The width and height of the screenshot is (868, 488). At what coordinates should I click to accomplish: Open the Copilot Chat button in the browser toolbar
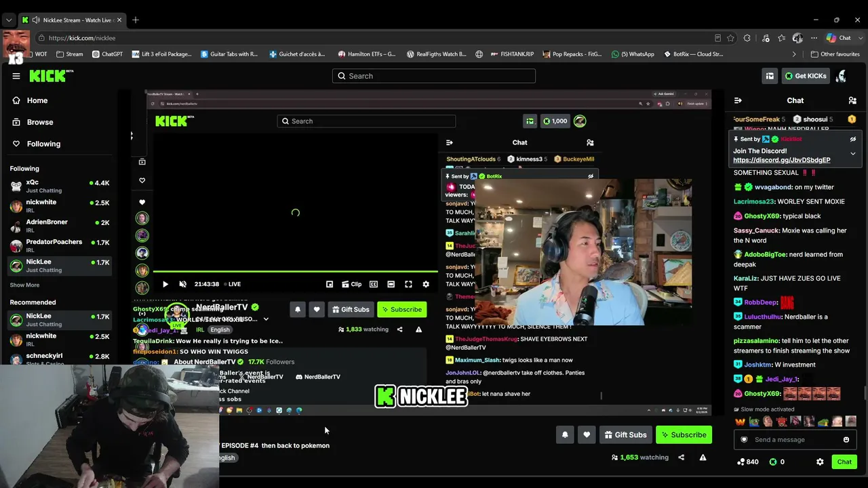pos(838,38)
